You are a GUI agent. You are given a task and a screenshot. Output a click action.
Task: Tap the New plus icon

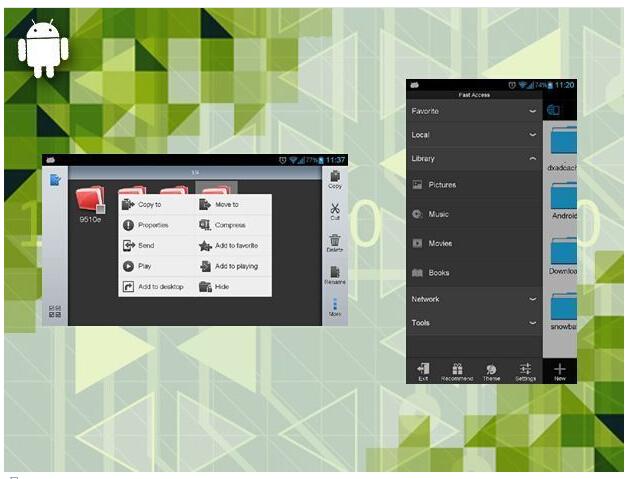[559, 369]
